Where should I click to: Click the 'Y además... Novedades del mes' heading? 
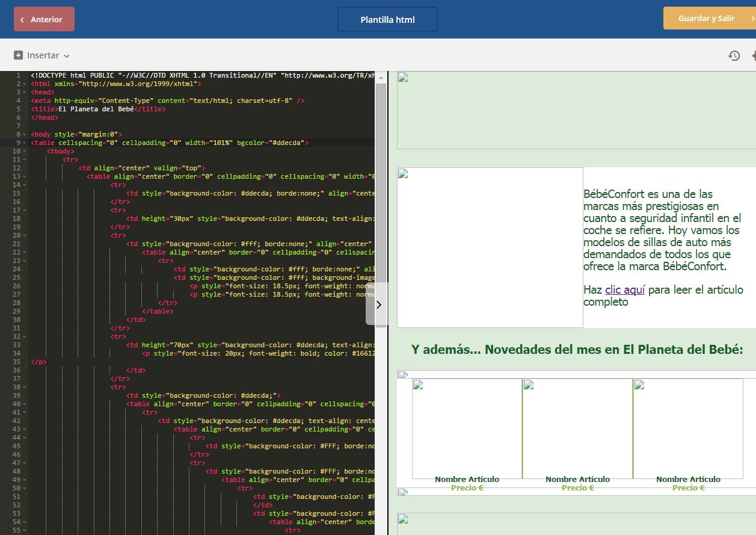577,350
